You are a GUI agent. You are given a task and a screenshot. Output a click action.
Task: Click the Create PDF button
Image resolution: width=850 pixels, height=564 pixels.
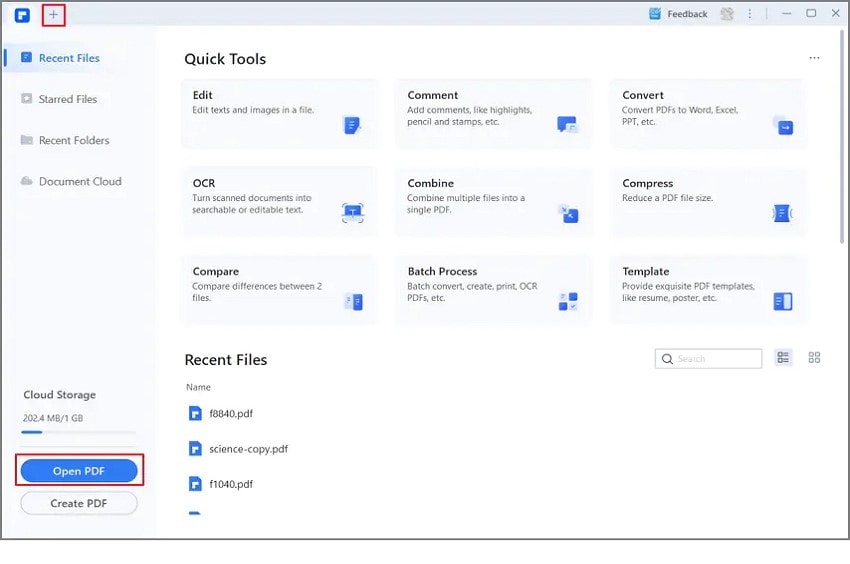(x=79, y=503)
